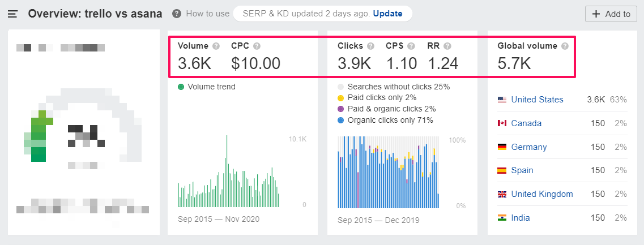Select the United Kingdom country link
Image resolution: width=644 pixels, height=245 pixels.
542,194
